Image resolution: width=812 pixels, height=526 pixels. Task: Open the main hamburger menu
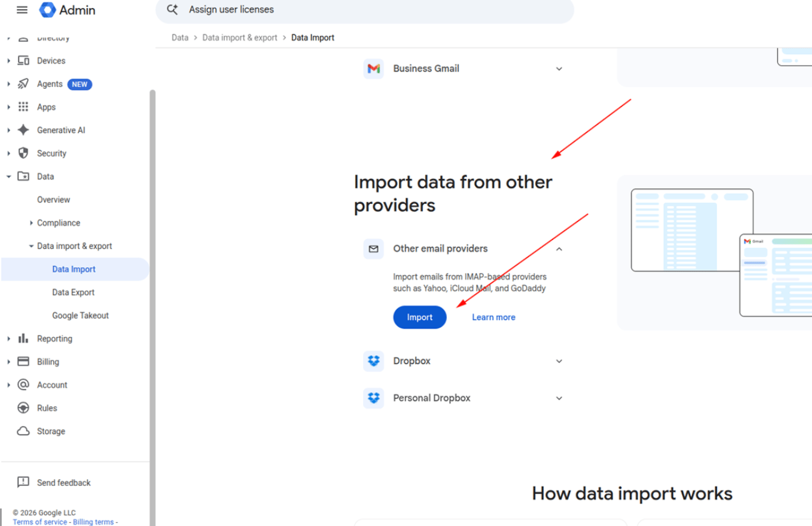pos(23,10)
